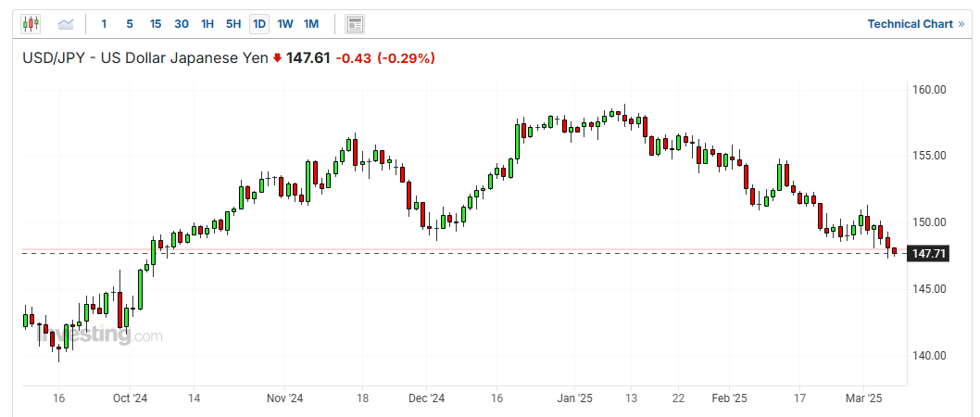Open the news panel icon in the toolbar

click(x=355, y=24)
